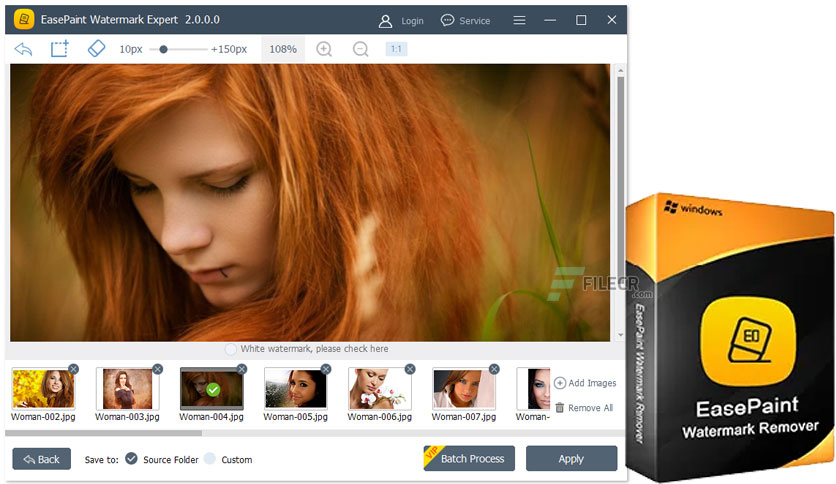The width and height of the screenshot is (836, 484).
Task: Open the Service chat option
Action: click(465, 20)
